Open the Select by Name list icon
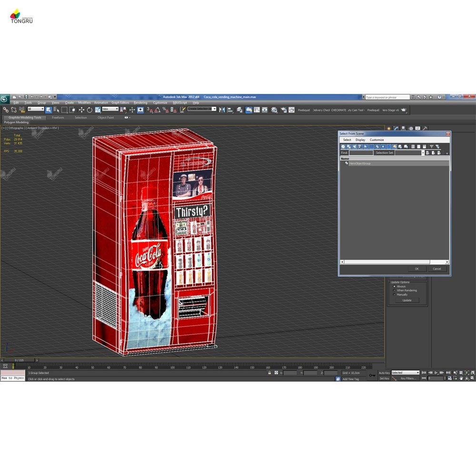The image size is (476, 476). [56, 110]
